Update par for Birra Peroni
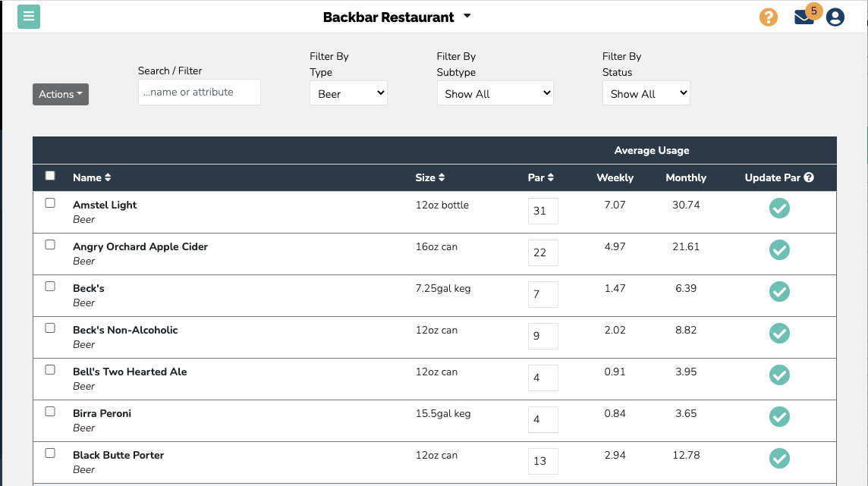Screen dimensions: 868x486 [779, 416]
